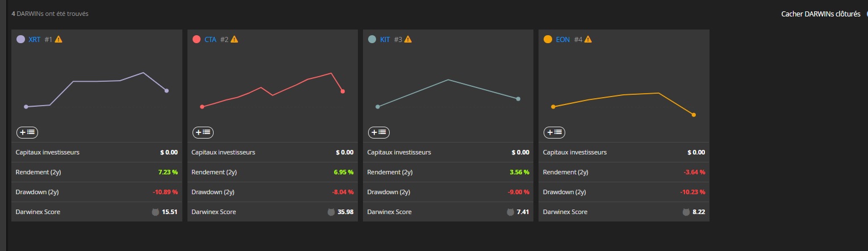Click the orange EON color dot
The height and width of the screenshot is (251, 868).
(x=548, y=39)
